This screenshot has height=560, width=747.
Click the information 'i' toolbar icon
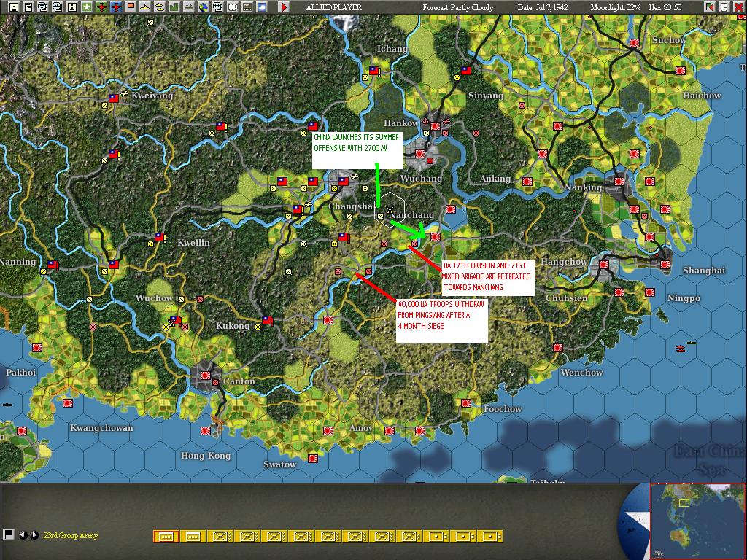72,7
